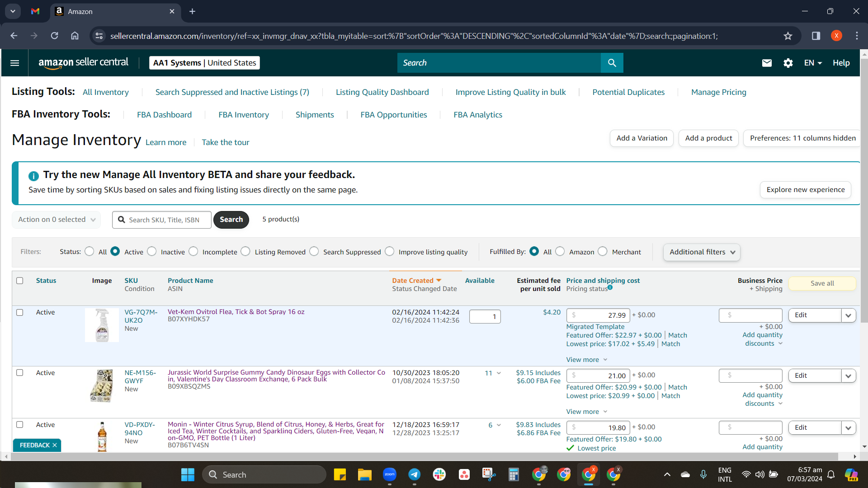Click the price field showing 27.99
The width and height of the screenshot is (868, 488).
(x=598, y=315)
